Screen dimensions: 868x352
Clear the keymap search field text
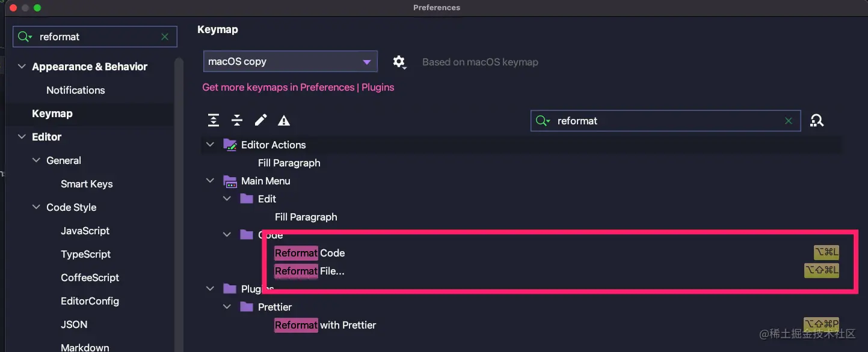coord(789,121)
